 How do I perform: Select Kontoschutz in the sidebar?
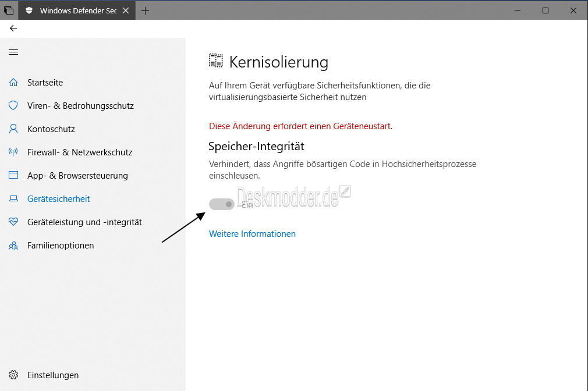coord(51,129)
